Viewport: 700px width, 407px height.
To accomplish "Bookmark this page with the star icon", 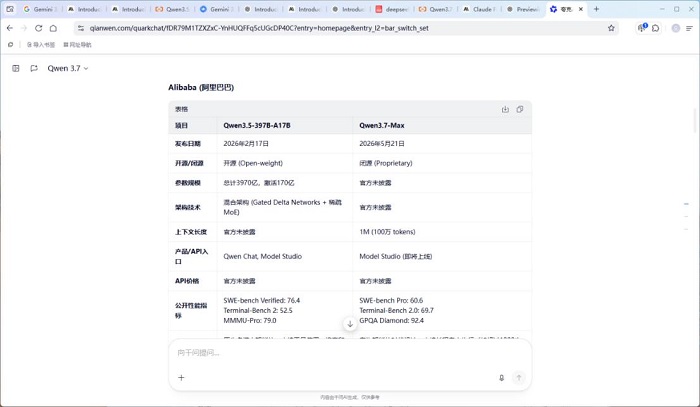I will click(611, 28).
